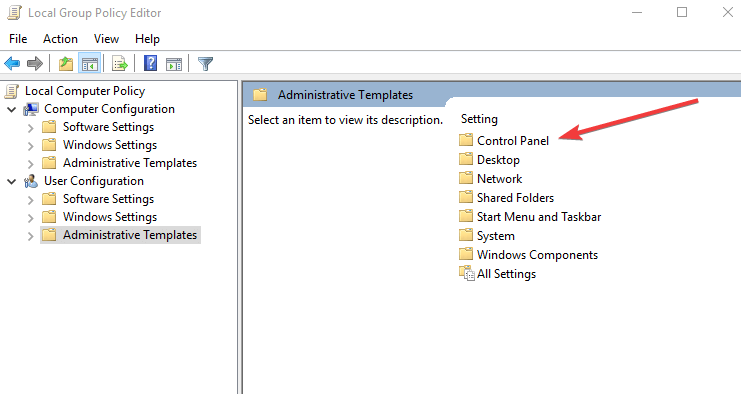
Task: Collapse the User Configuration node
Action: pos(12,181)
